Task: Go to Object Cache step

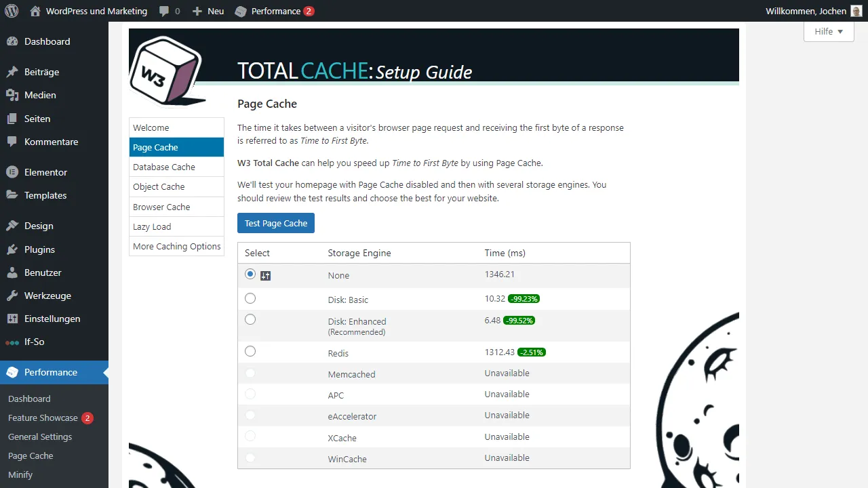Action: coord(176,186)
